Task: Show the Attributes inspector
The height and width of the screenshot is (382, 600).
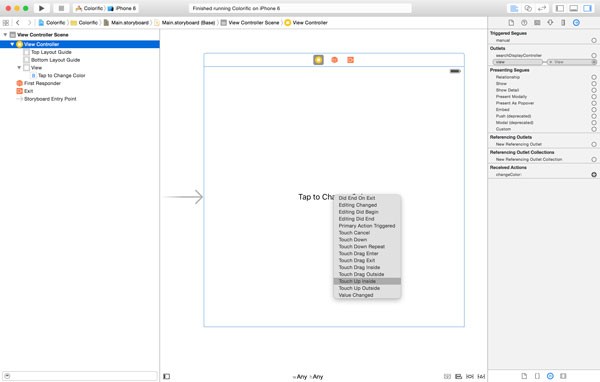Action: point(550,23)
